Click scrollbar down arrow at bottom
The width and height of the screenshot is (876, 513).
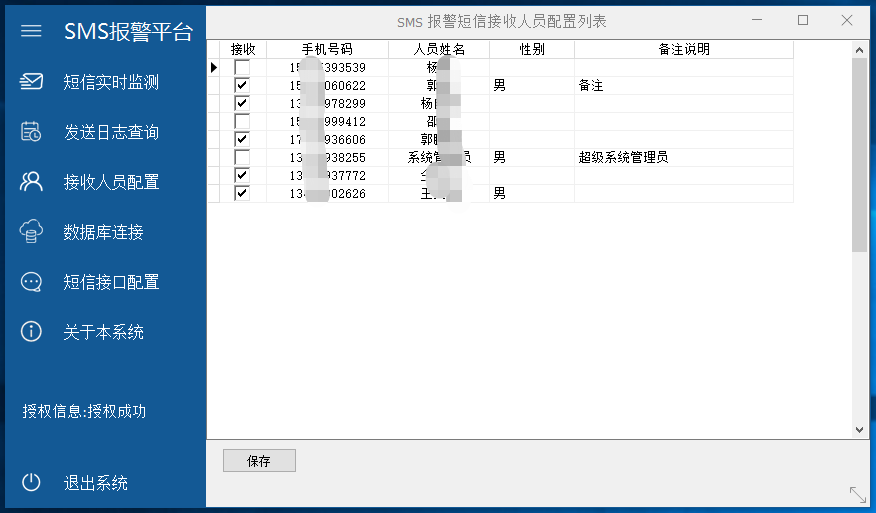(x=860, y=429)
